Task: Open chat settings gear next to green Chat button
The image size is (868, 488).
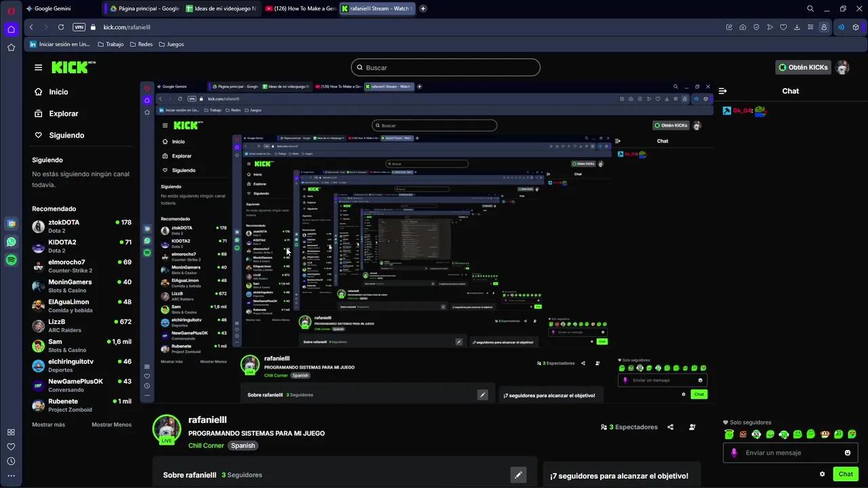Action: click(x=822, y=474)
